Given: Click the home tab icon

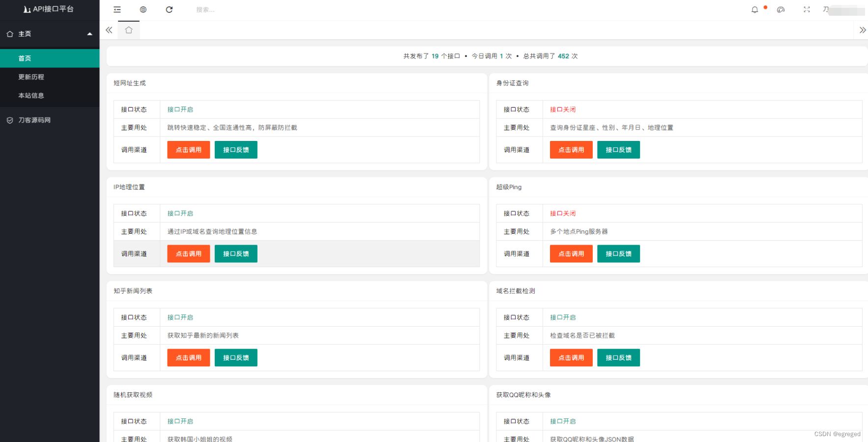Looking at the screenshot, I should [129, 30].
